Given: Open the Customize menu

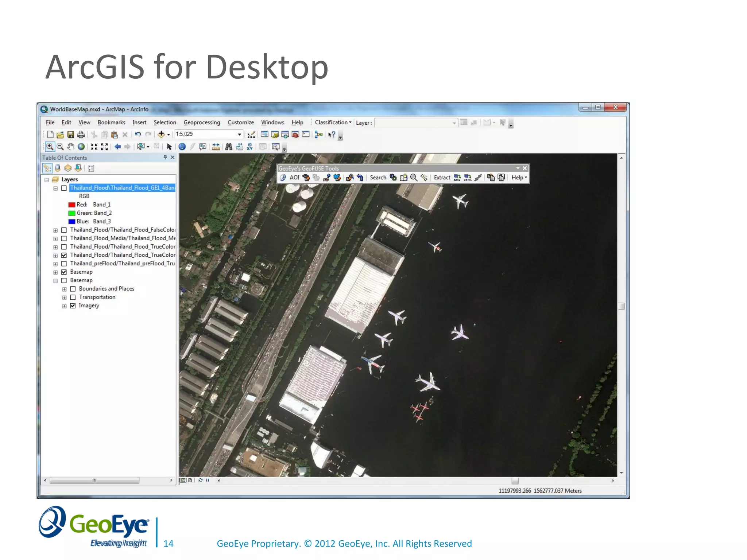Looking at the screenshot, I should 241,122.
